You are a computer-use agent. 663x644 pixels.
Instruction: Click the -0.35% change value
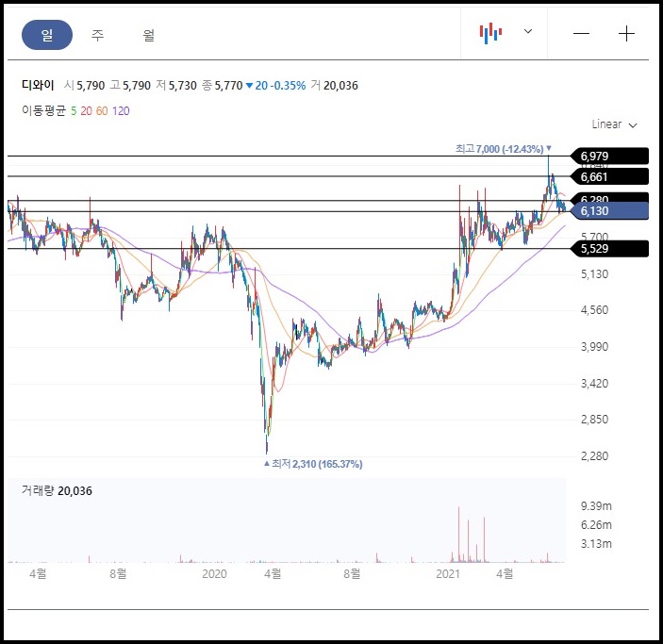pyautogui.click(x=289, y=86)
